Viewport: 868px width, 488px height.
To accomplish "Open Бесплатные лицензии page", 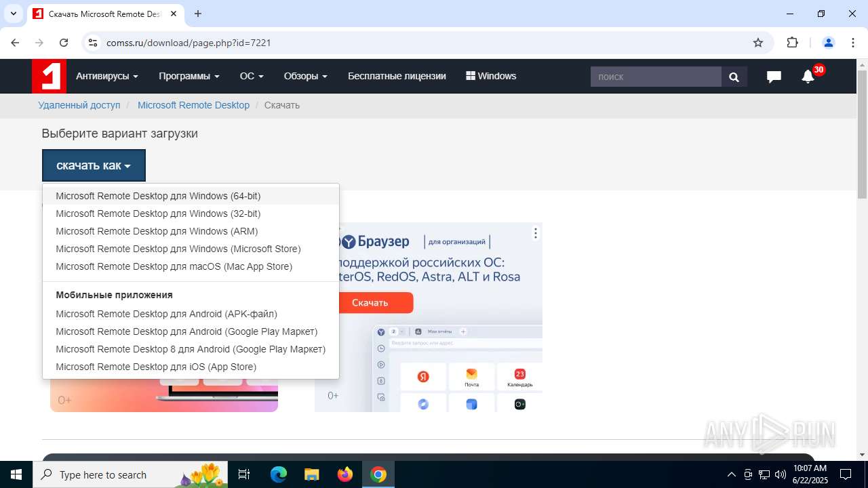I will click(x=397, y=76).
